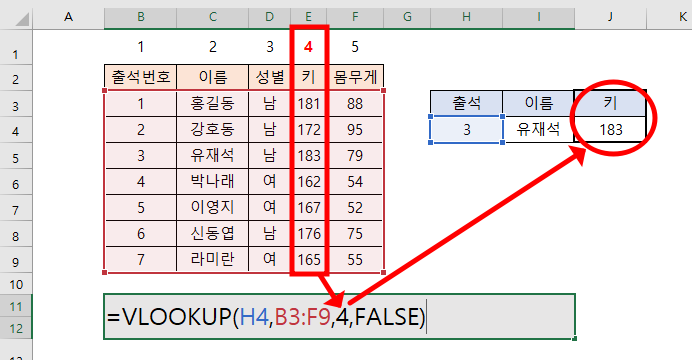Viewport: 692px width, 360px height.
Task: Click attendance number 7 in column B
Action: point(140,259)
